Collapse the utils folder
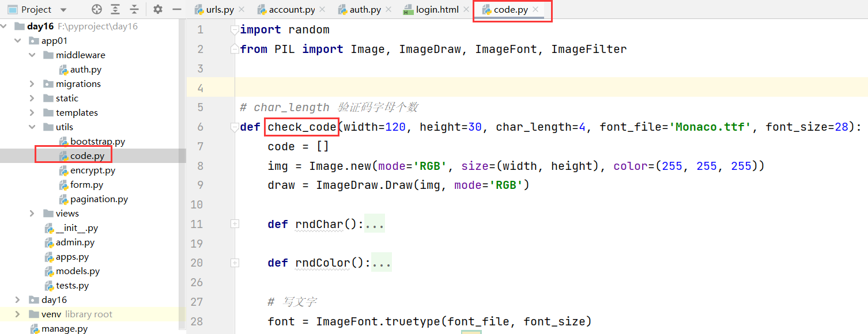 click(x=32, y=127)
